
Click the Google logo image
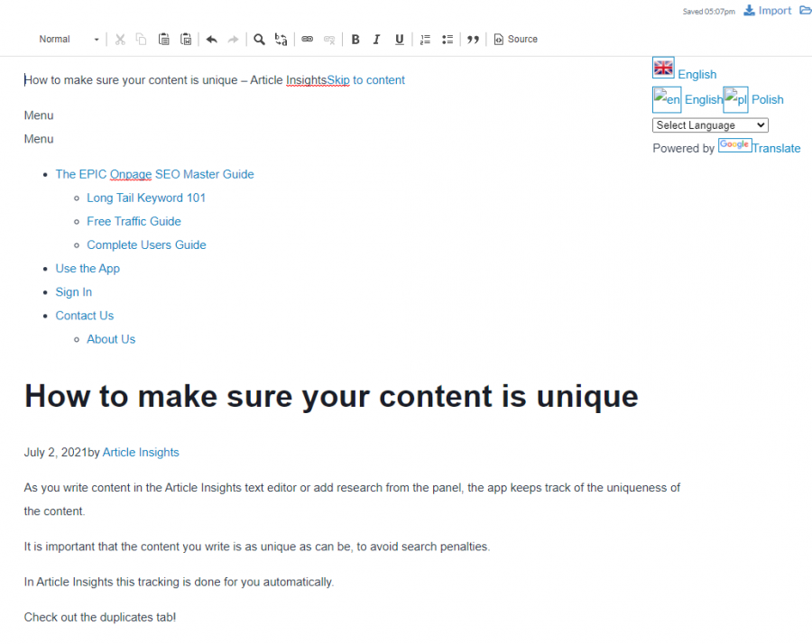click(x=734, y=145)
